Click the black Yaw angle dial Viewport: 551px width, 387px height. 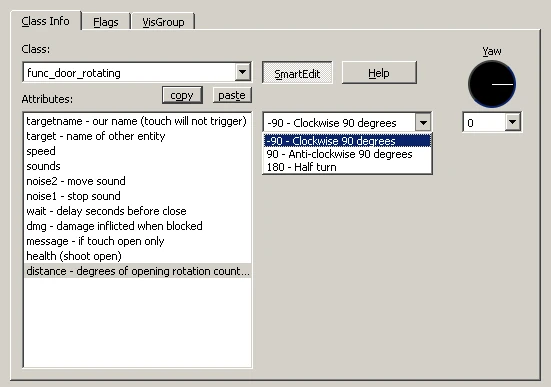tap(492, 84)
